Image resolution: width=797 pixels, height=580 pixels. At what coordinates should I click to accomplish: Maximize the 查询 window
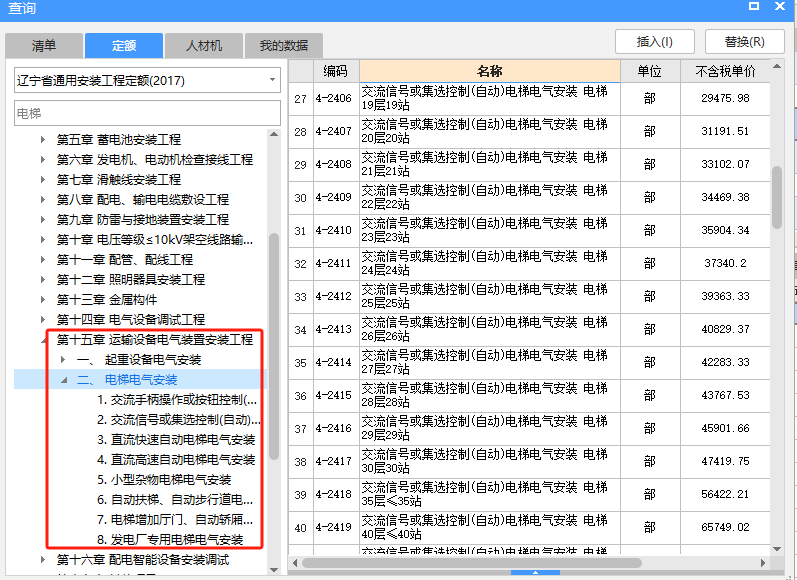(x=754, y=6)
